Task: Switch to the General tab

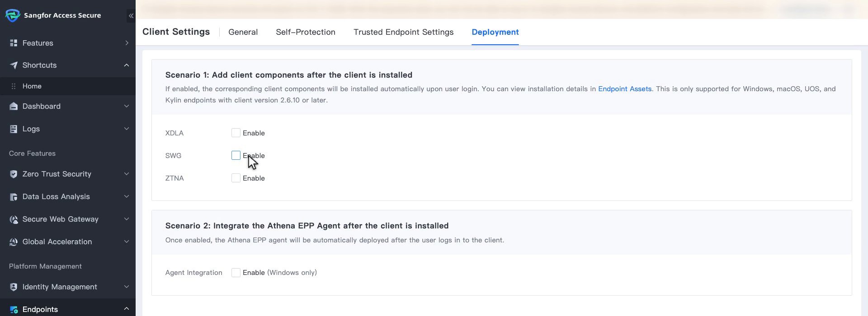Action: click(243, 32)
